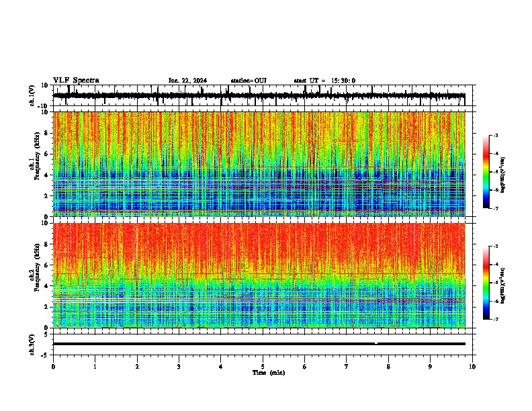Click the white gap in ch.3 trace
This screenshot has width=532, height=411.
[x=376, y=344]
